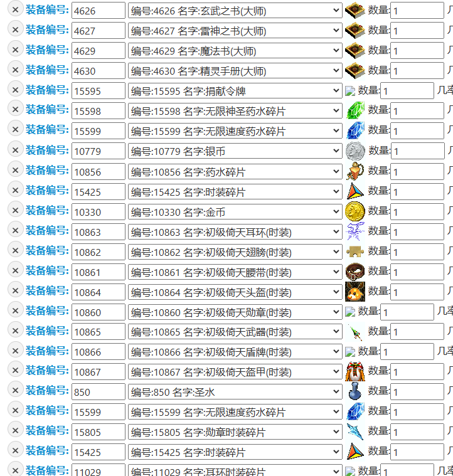
Task: Click the equipment number field showing 850
Action: point(98,391)
